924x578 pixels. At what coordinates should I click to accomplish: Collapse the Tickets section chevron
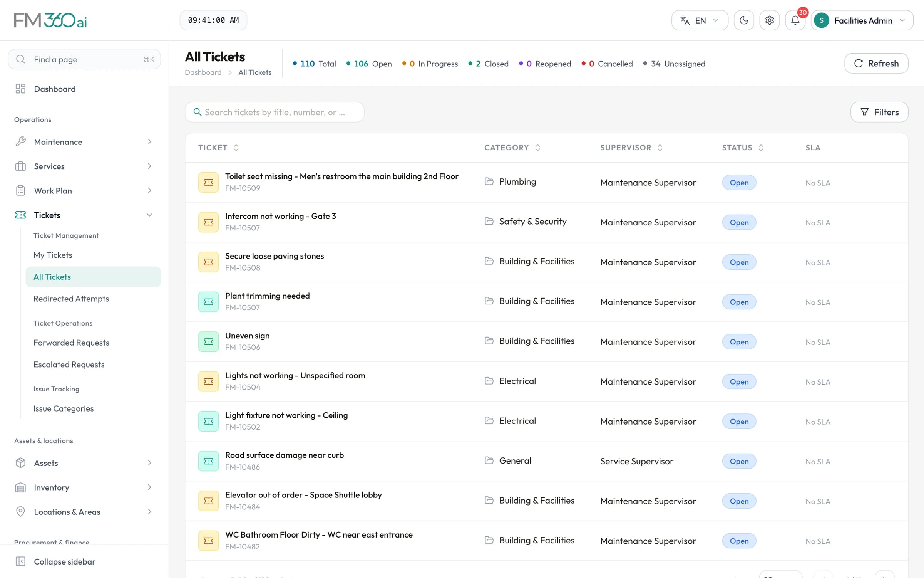[149, 215]
